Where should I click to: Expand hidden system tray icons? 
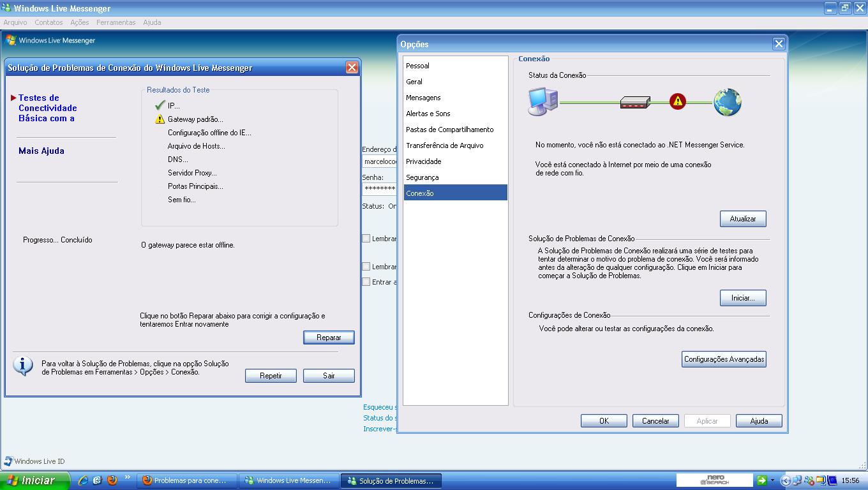786,481
